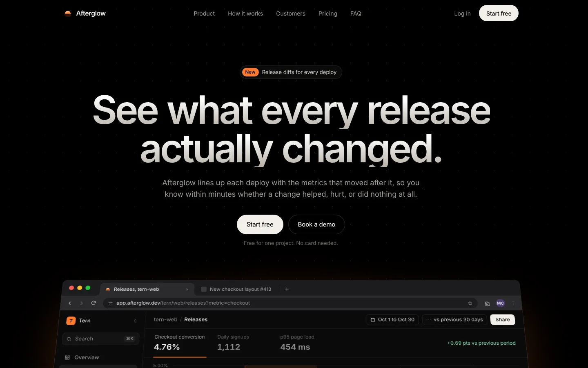This screenshot has width=588, height=368.
Task: Click the yellow minimize window dot
Action: (80, 288)
